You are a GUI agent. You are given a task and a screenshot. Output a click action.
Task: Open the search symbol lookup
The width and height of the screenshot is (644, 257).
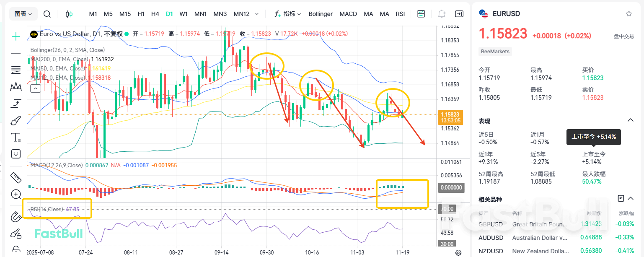pyautogui.click(x=47, y=13)
